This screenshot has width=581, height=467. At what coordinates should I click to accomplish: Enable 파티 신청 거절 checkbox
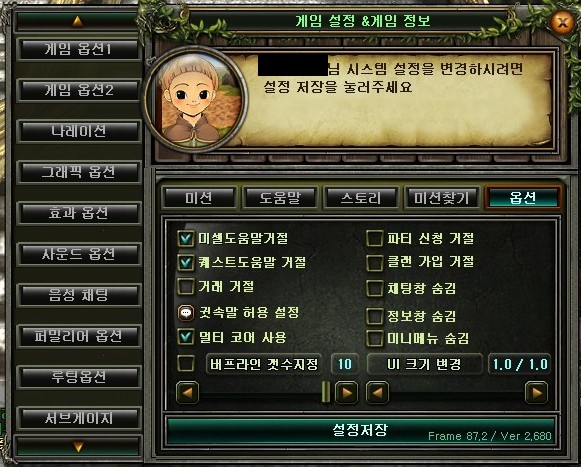[374, 238]
